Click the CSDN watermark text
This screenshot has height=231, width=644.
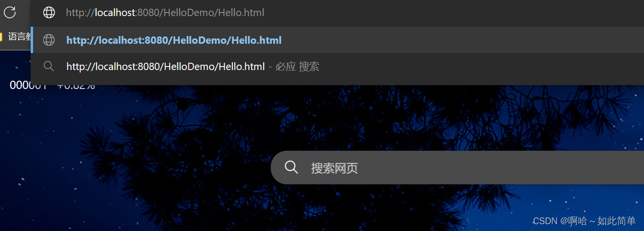click(x=585, y=221)
